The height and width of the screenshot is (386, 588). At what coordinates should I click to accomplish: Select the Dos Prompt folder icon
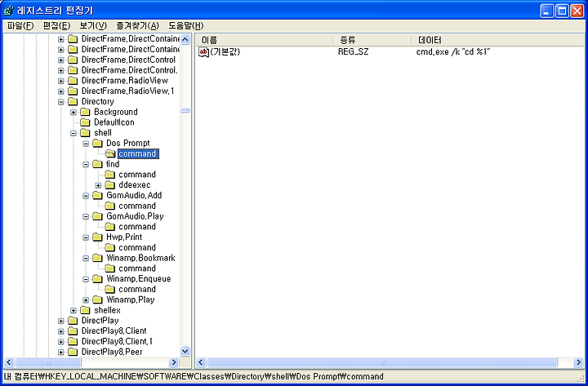point(97,144)
